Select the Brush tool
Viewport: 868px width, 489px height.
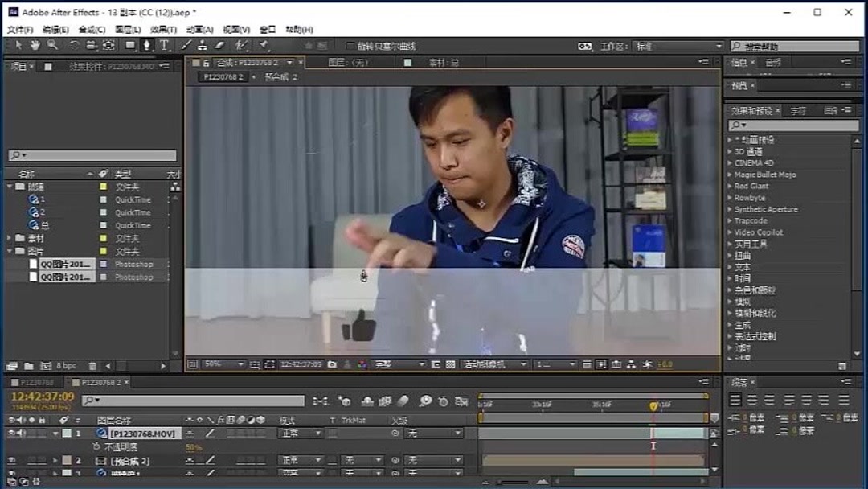[x=184, y=45]
